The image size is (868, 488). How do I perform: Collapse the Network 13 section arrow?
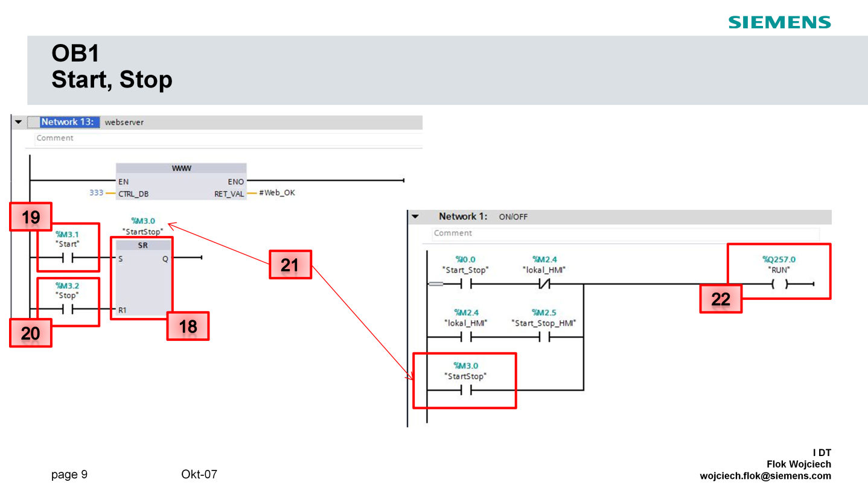tap(18, 122)
